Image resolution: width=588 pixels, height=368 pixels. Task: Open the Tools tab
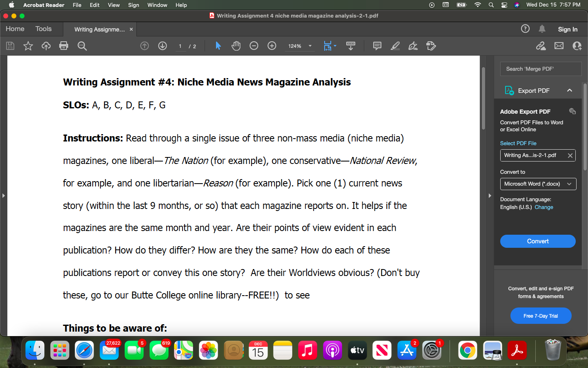pos(43,29)
